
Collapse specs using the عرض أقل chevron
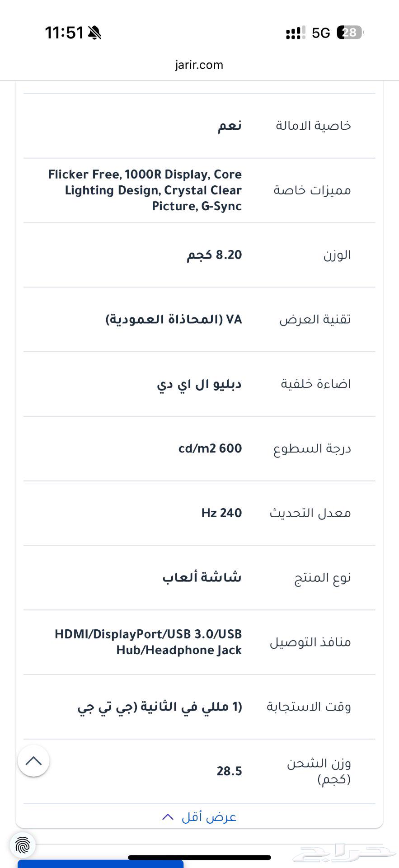tap(168, 817)
